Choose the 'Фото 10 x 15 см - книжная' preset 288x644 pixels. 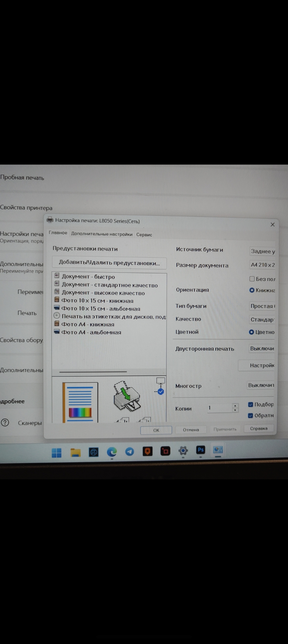[x=97, y=301]
